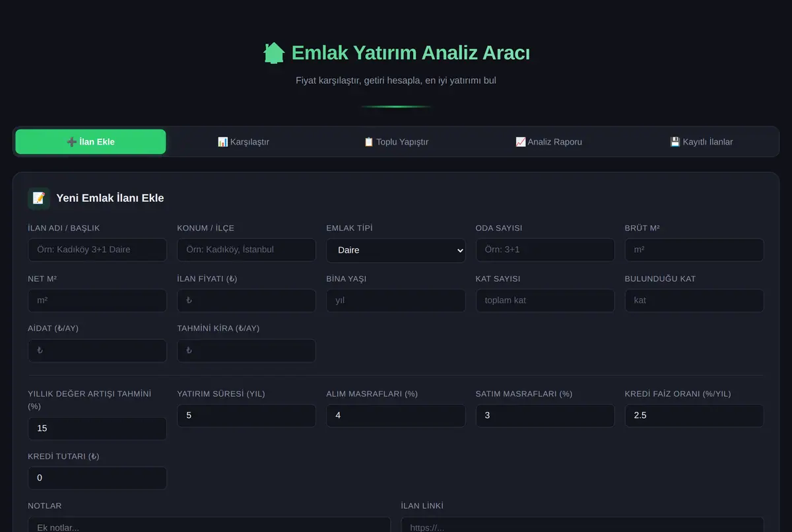
Task: Switch to the Analiz Raporu tab
Action: [x=548, y=142]
